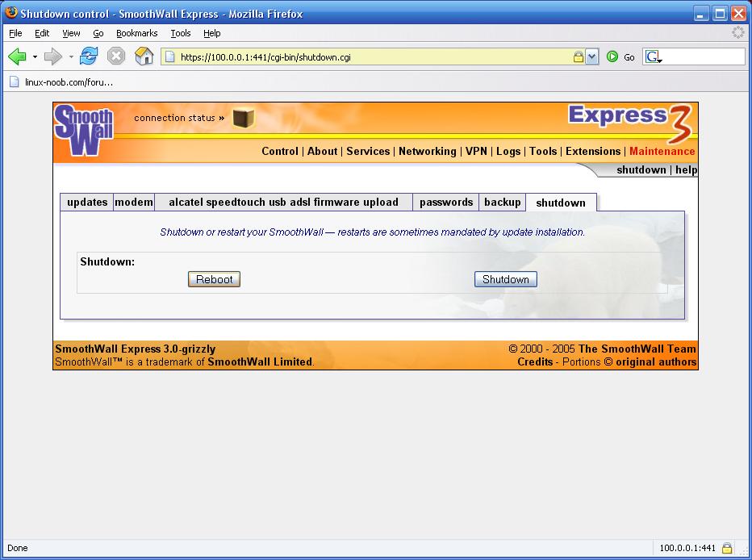Close the Firefox window
The image size is (752, 560).
pyautogui.click(x=738, y=14)
